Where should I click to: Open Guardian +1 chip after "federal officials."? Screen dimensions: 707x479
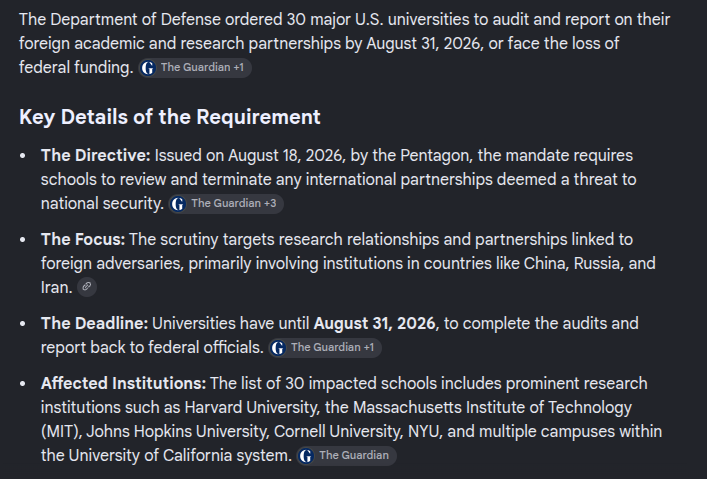pos(325,348)
